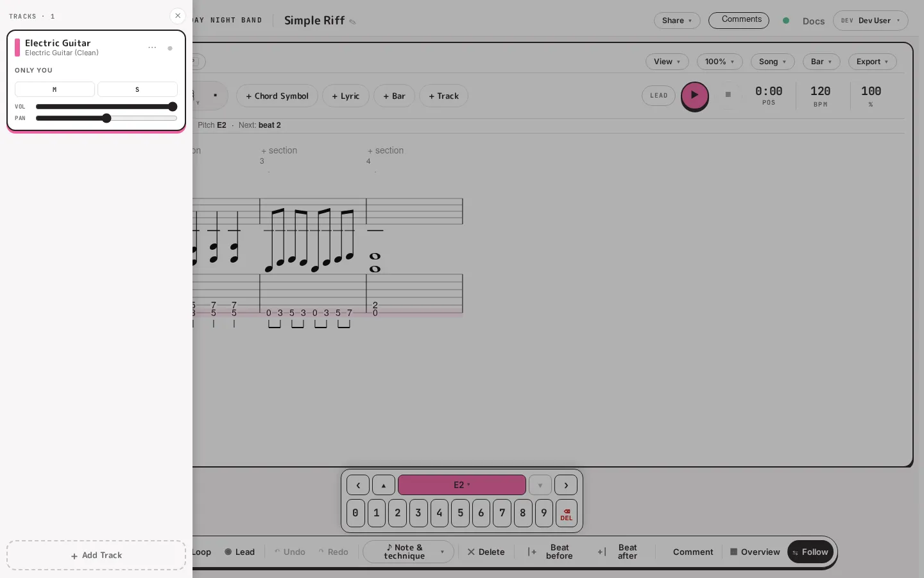Screen dimensions: 924x578
Task: Open the Share dropdown
Action: pyautogui.click(x=677, y=21)
